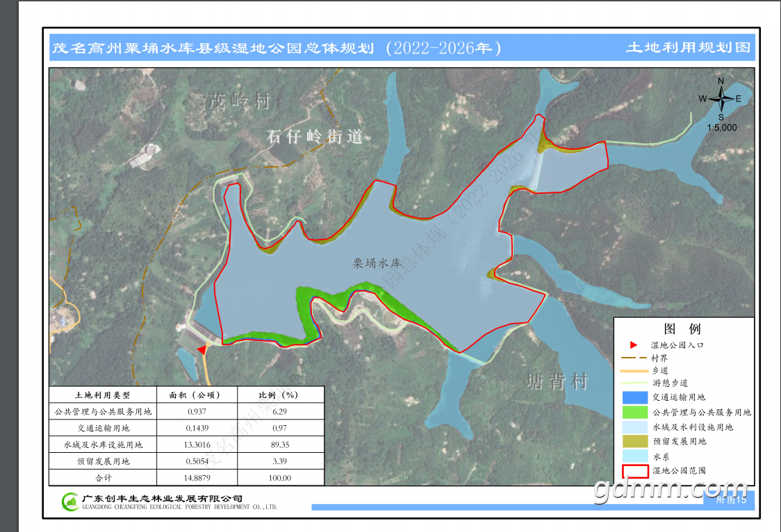Click the green 公共管理与公共服务用地 legend swatch

coord(635,412)
